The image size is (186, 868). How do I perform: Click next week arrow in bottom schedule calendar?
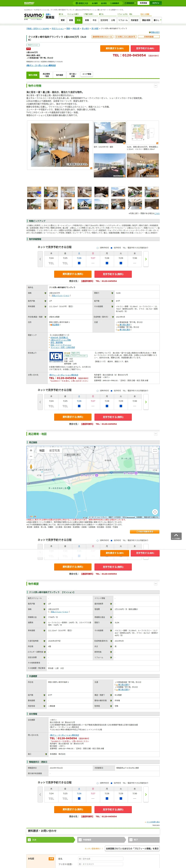tap(146, 795)
